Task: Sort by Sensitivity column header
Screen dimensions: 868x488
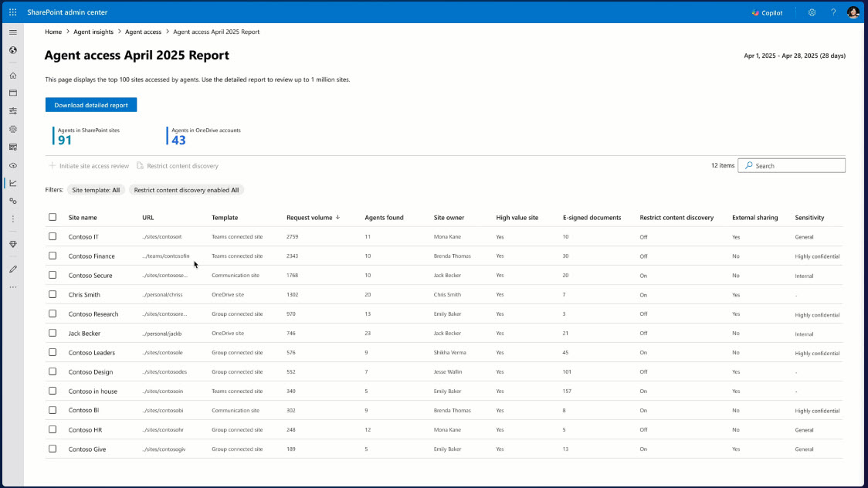Action: click(809, 218)
